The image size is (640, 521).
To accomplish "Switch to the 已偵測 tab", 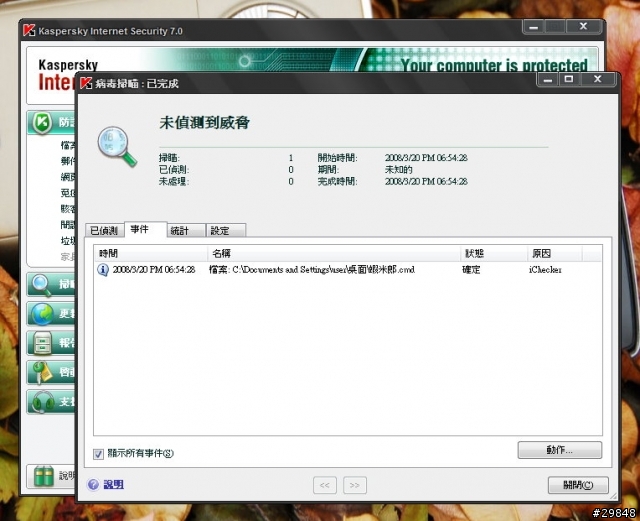I will [104, 231].
